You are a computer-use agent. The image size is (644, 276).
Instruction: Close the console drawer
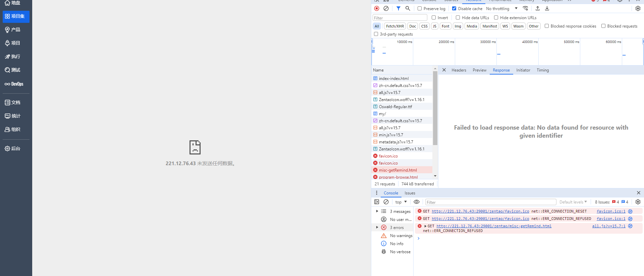coord(639,193)
